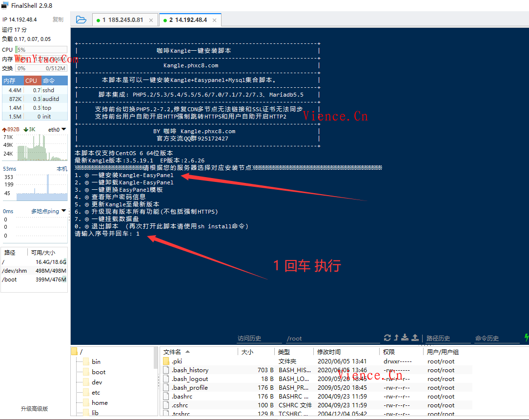The height and width of the screenshot is (420, 529).
Task: Click the root folder icon in tree
Action: coord(75,352)
